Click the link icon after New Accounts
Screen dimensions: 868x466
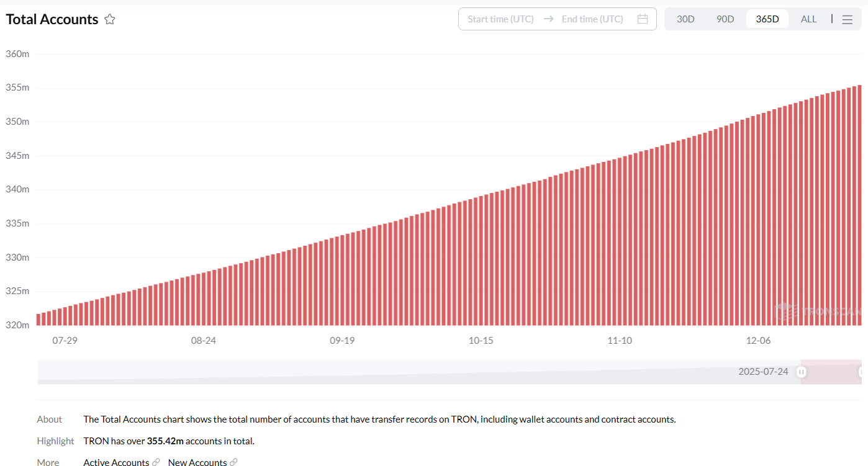coord(233,462)
